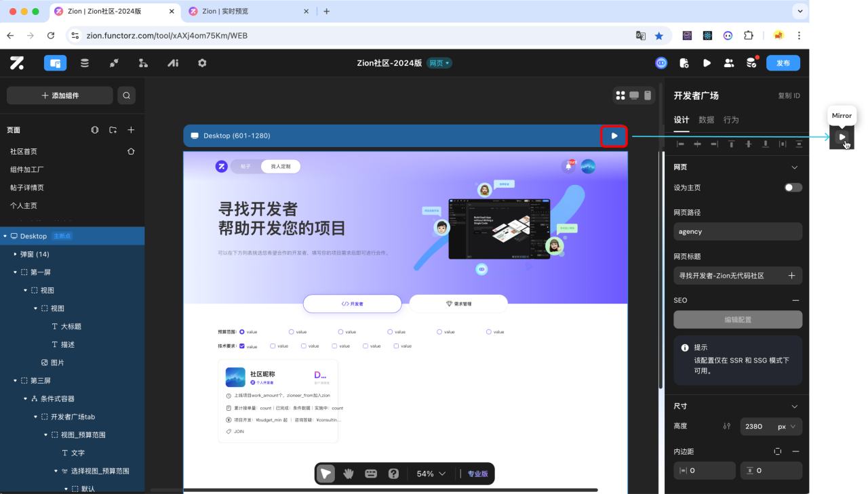Open project settings gear in top toolbar
Screen dimensions: 868x494
pyautogui.click(x=201, y=62)
